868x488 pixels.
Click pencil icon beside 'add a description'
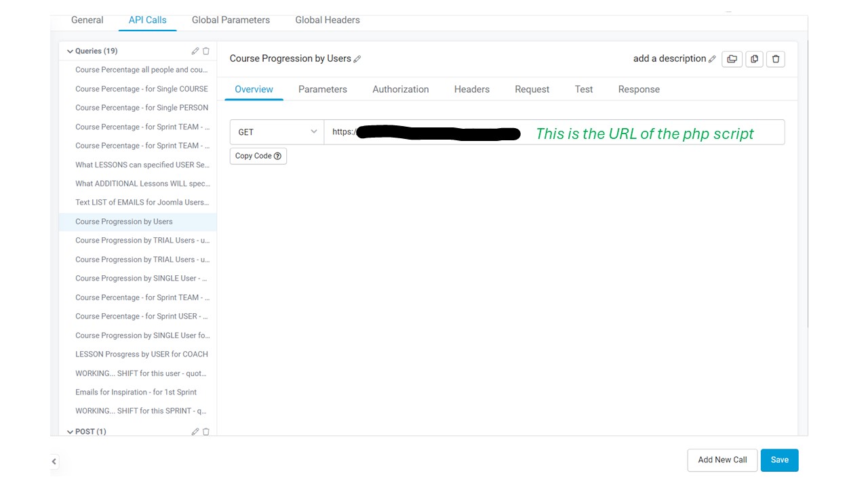pyautogui.click(x=712, y=59)
